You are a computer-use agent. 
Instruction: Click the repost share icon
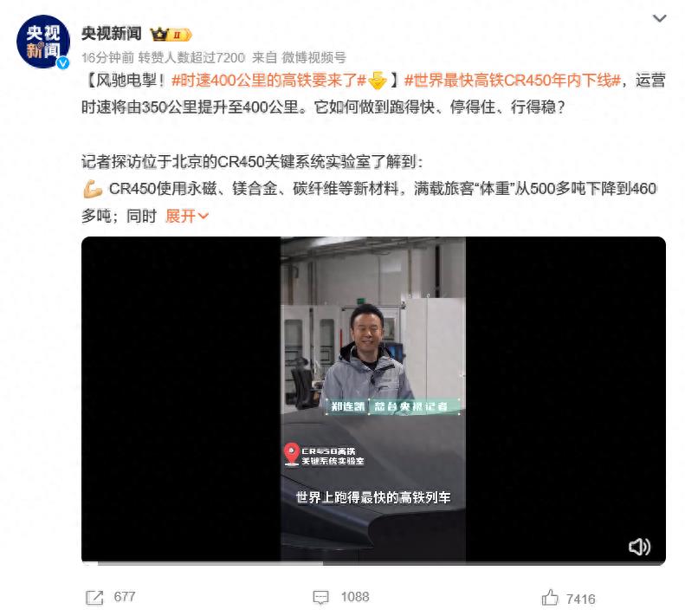(94, 597)
